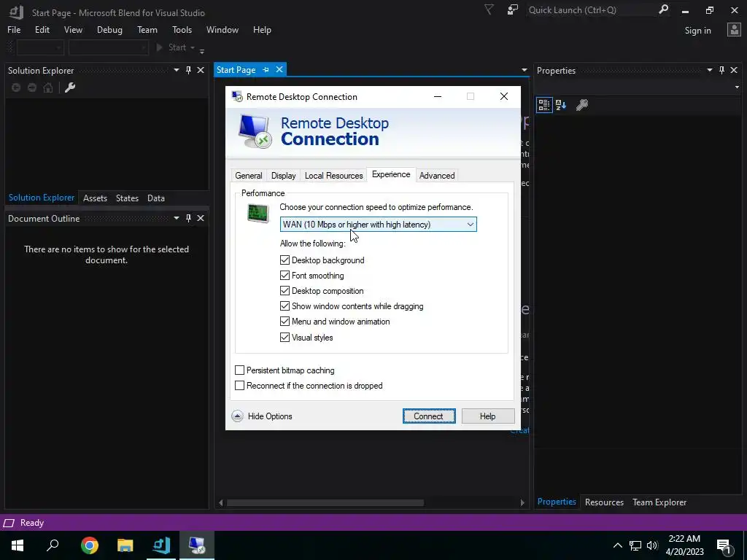Screen dimensions: 747x560
Task: Toggle Menu and window animation
Action: (x=285, y=322)
